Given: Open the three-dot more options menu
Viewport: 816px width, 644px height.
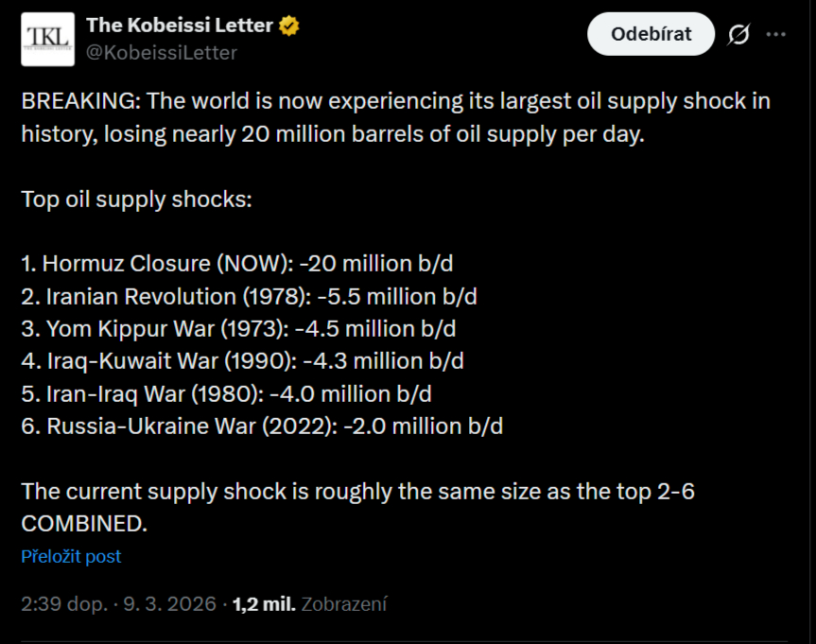Looking at the screenshot, I should [776, 35].
